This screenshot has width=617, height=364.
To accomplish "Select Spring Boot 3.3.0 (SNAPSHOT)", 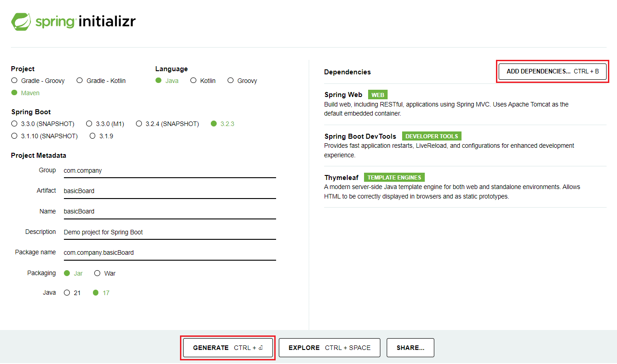I will [x=43, y=124].
